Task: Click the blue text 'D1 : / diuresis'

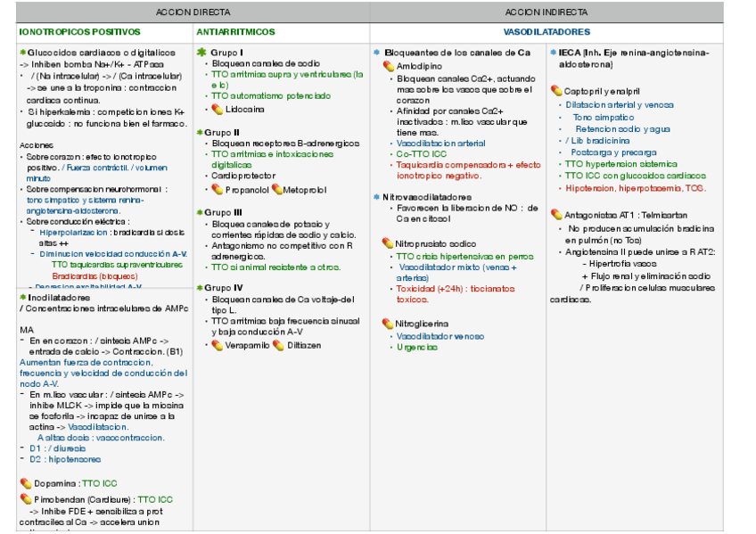Action: 57,448
